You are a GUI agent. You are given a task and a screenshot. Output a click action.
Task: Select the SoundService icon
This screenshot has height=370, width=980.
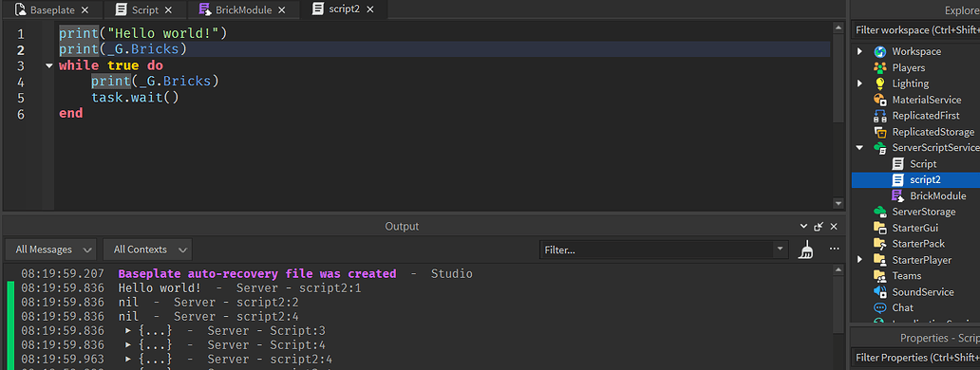(880, 291)
